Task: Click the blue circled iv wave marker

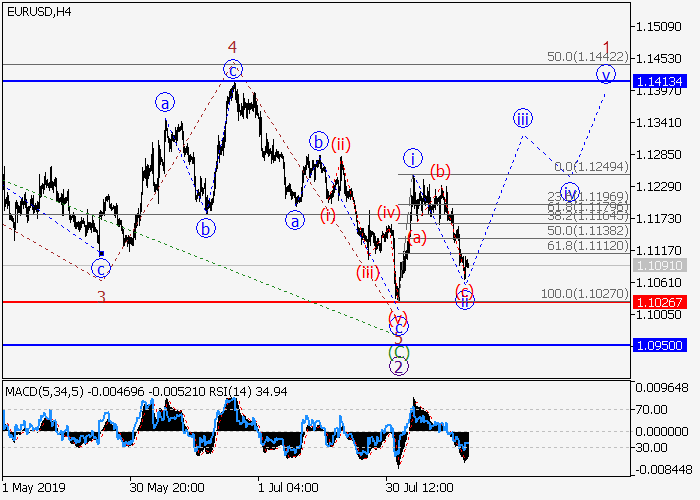Action: [569, 193]
